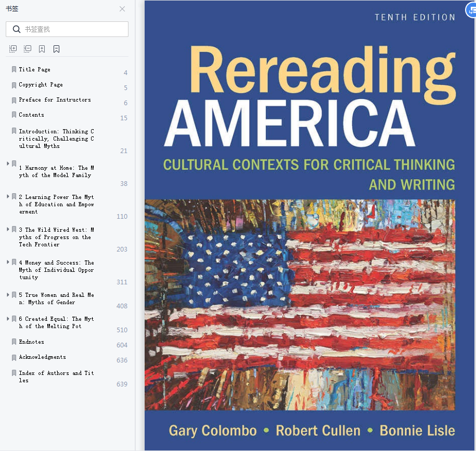Click the bookmark icon beside Endnotes
Screen dimensions: 476x451
pos(14,342)
